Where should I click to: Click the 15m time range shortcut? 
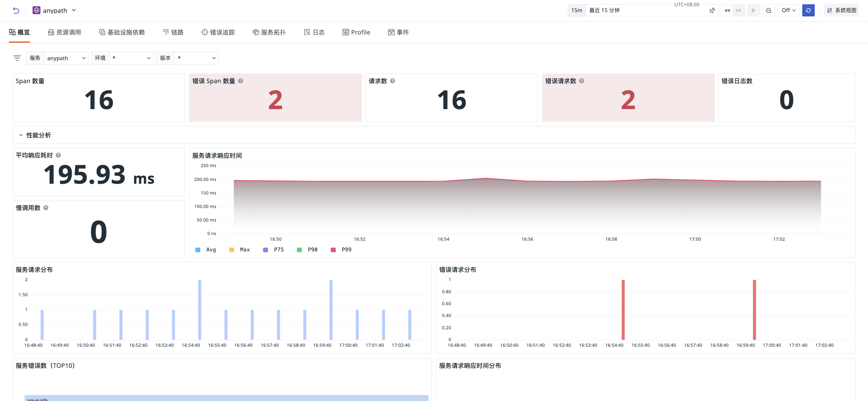point(576,11)
